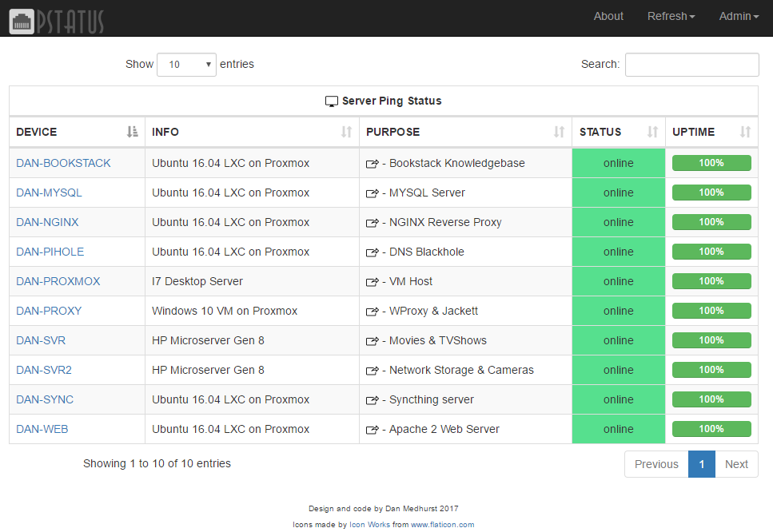Click the Server Ping Status table title
This screenshot has height=532, width=773.
coord(392,101)
